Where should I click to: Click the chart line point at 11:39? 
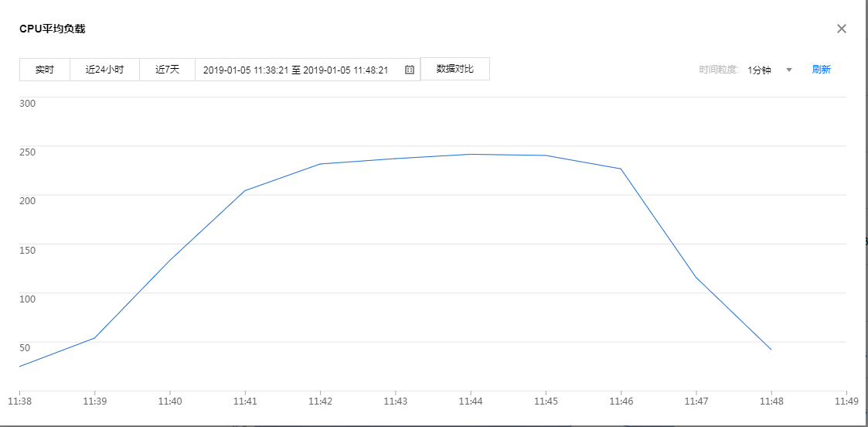tap(94, 338)
